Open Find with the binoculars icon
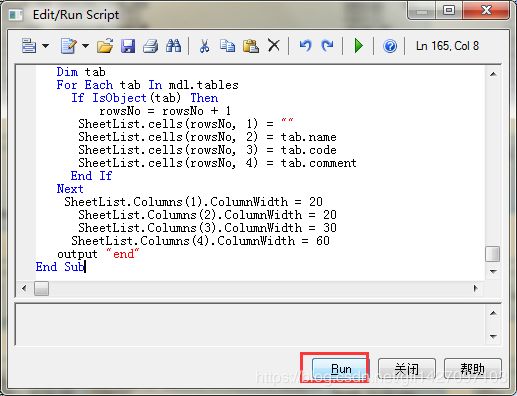The height and width of the screenshot is (396, 517). 173,46
